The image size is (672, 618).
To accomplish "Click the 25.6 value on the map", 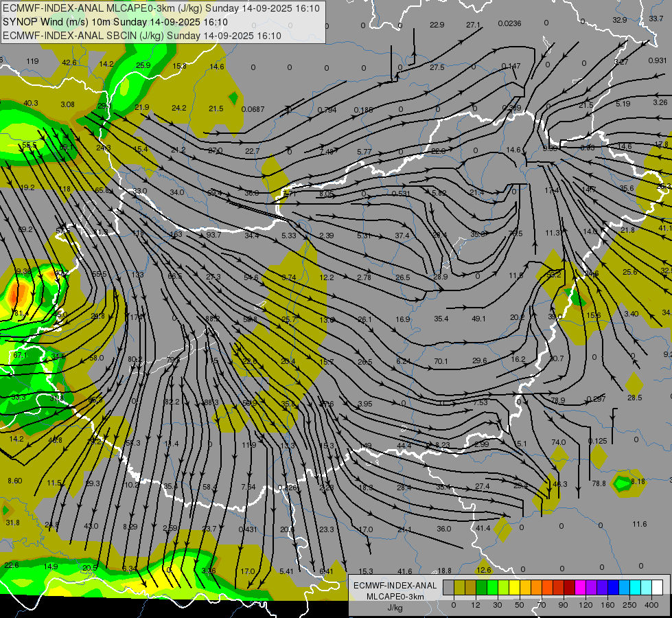I will tap(629, 273).
